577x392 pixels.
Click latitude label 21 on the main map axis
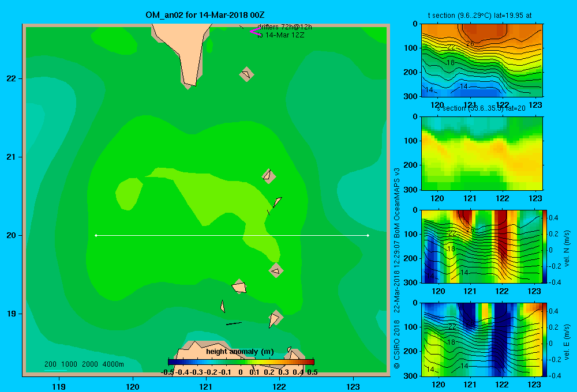(12, 157)
